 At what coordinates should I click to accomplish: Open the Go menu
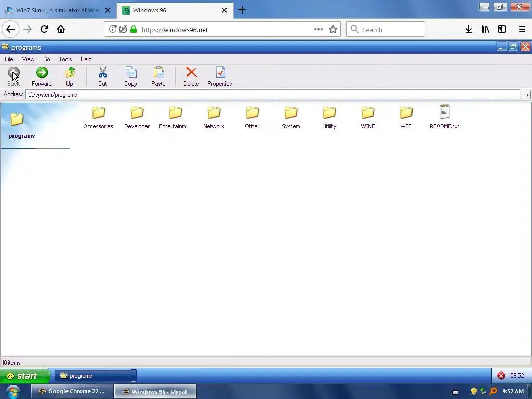coord(46,59)
